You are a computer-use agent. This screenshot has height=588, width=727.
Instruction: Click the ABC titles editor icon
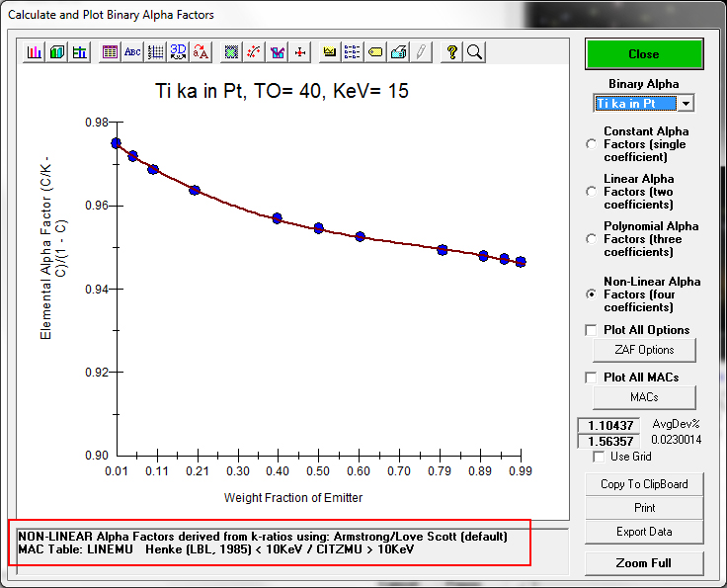(x=132, y=52)
